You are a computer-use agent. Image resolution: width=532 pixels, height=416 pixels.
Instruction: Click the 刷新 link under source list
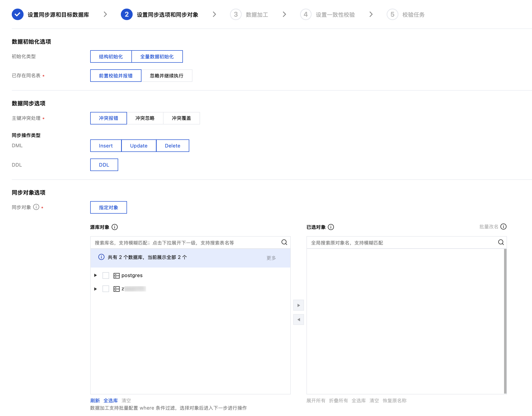[95, 401]
